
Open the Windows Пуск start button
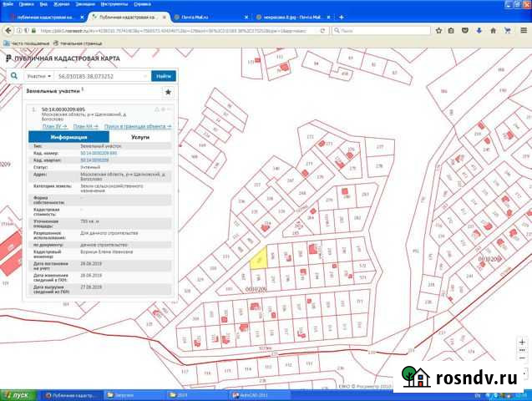click(17, 394)
